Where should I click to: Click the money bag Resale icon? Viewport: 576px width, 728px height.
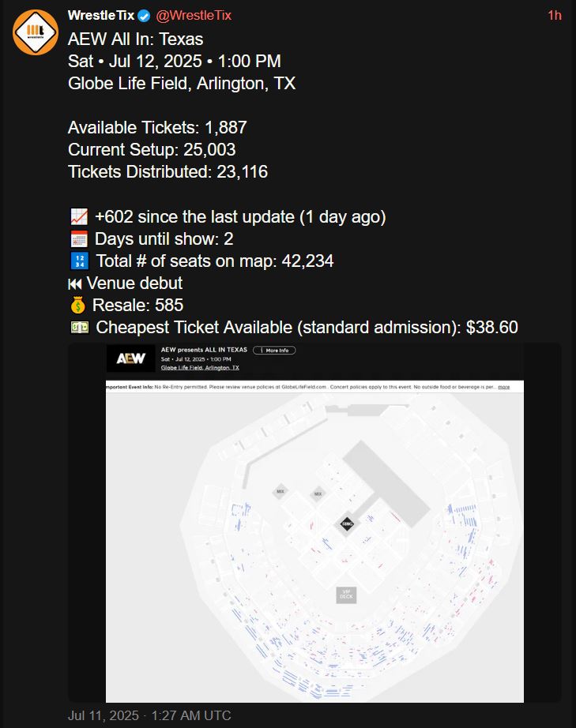point(78,305)
